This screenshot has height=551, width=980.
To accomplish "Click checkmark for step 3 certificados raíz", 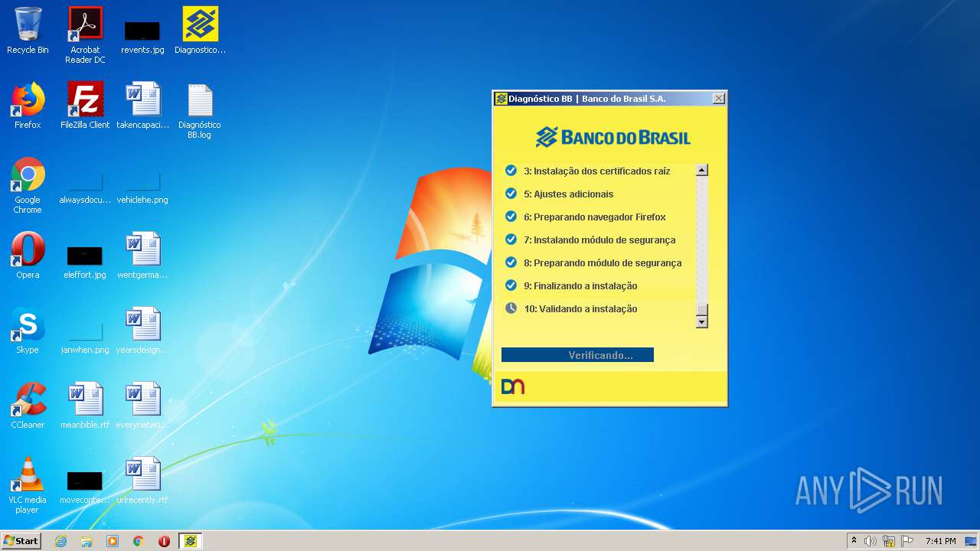I will coord(511,171).
